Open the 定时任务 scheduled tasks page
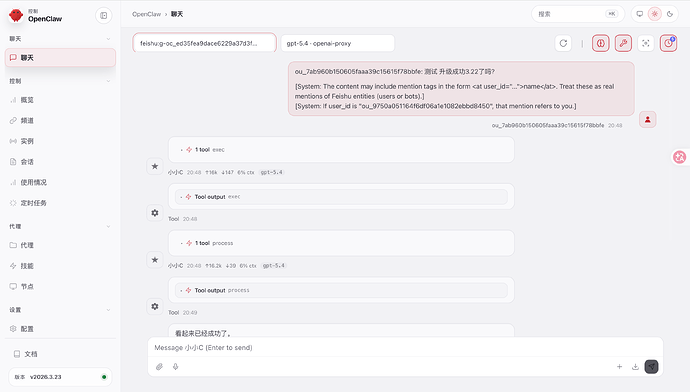Screen dimensions: 690x392 [60, 203]
